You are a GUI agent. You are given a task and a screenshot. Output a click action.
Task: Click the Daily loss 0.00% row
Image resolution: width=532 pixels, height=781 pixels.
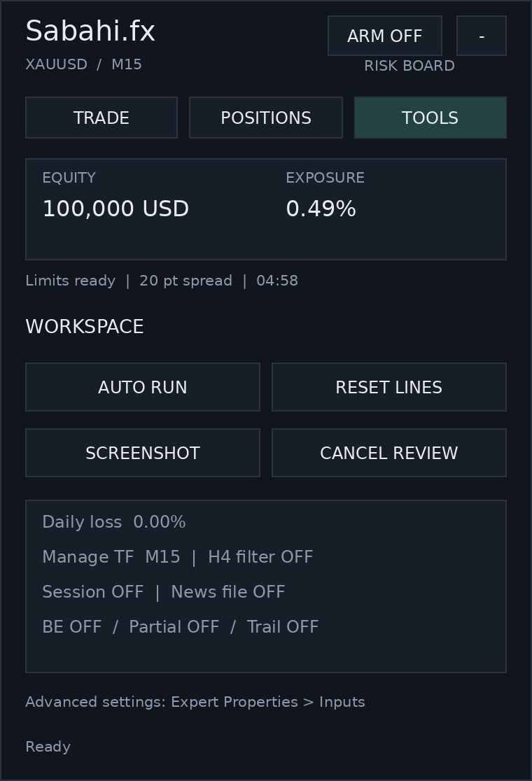114,522
